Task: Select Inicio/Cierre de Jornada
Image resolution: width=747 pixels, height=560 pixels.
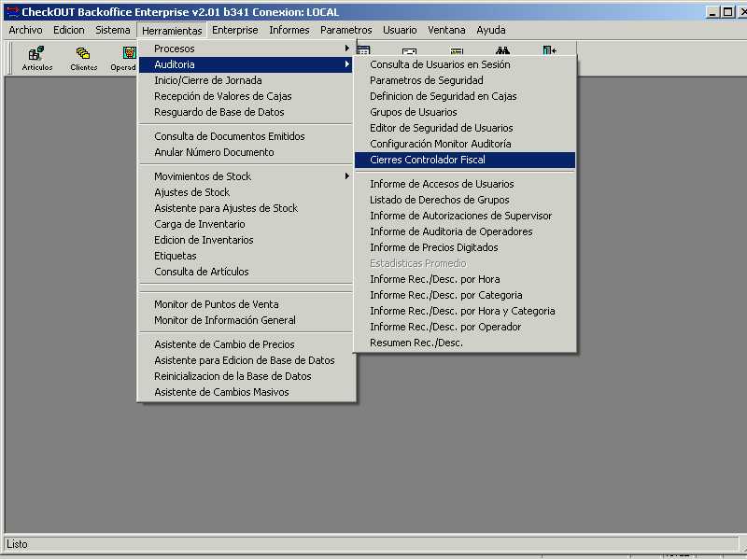Action: [246, 80]
